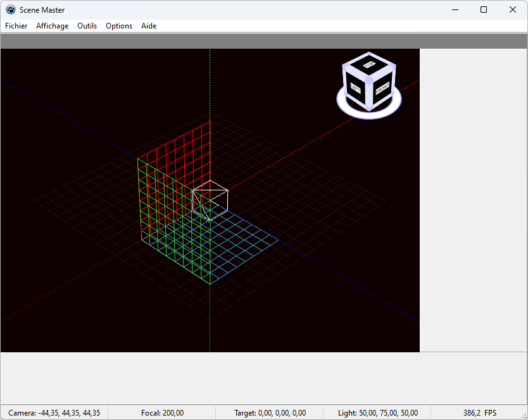Open the Options menu

coord(119,26)
